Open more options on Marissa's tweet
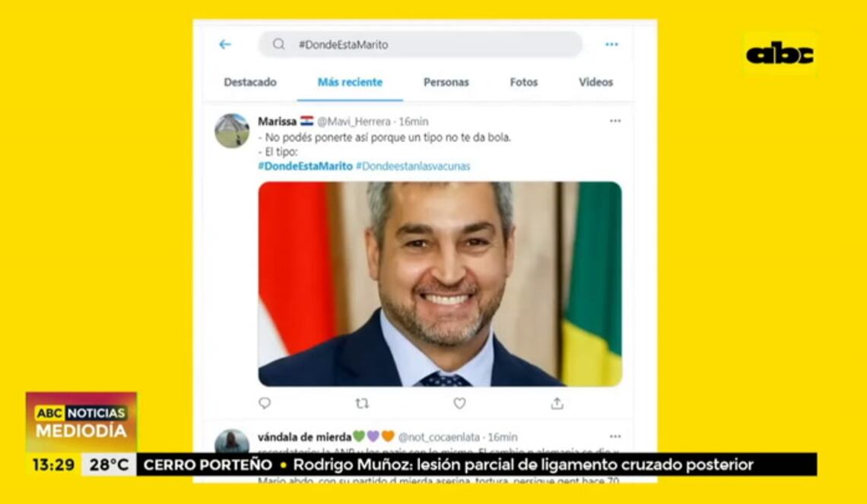This screenshot has width=867, height=504. pos(615,121)
